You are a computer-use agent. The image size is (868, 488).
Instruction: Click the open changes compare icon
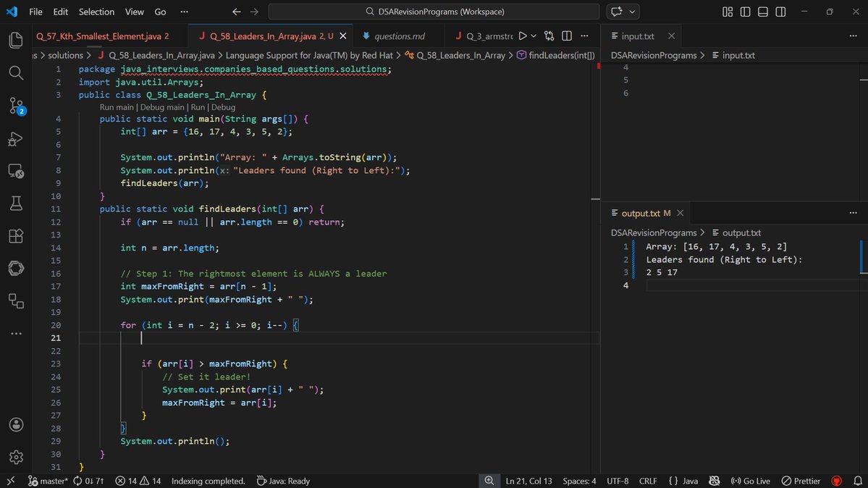coord(549,36)
